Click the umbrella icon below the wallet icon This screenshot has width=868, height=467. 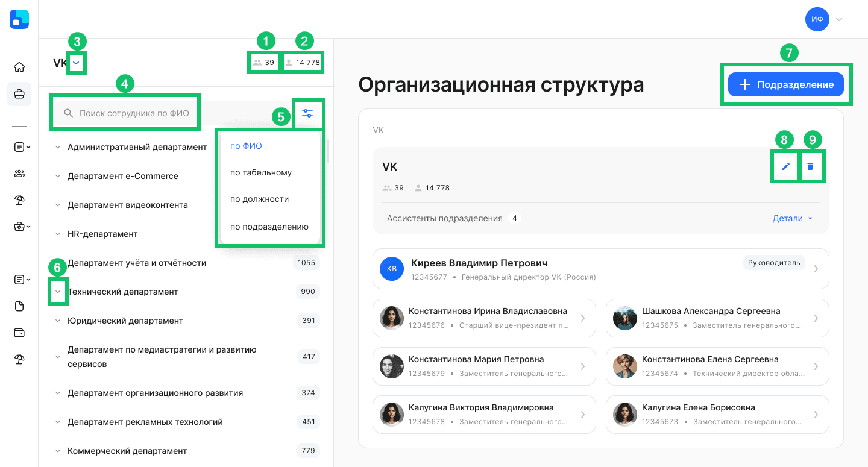click(x=19, y=360)
